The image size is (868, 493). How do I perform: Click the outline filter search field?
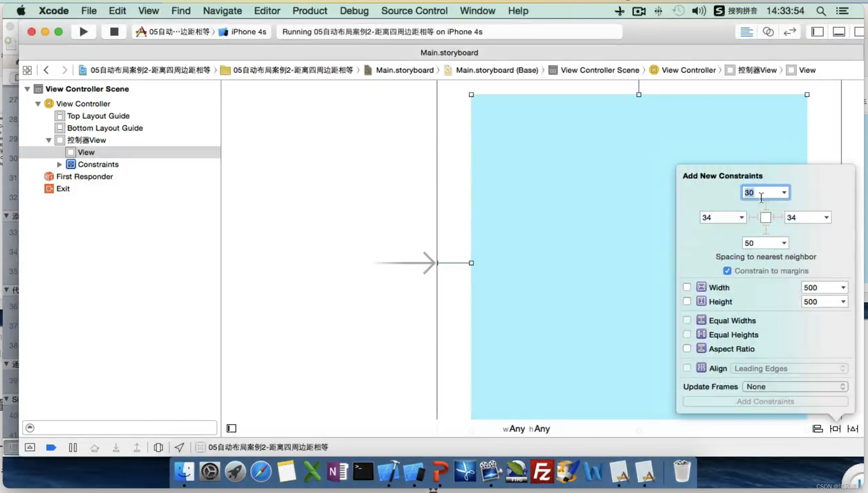pos(119,428)
